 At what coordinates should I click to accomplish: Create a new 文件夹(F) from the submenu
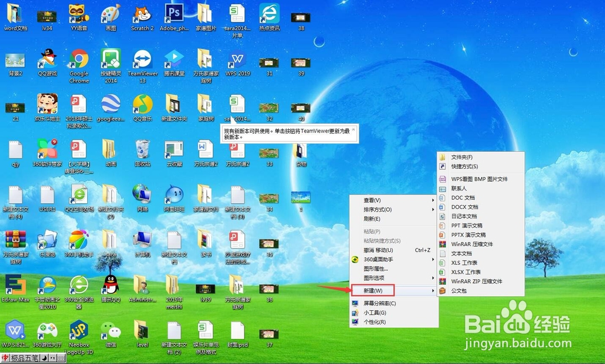click(x=481, y=157)
